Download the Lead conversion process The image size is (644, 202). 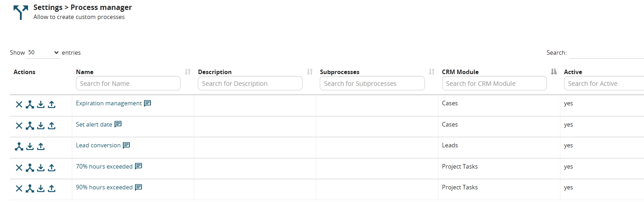(30, 146)
